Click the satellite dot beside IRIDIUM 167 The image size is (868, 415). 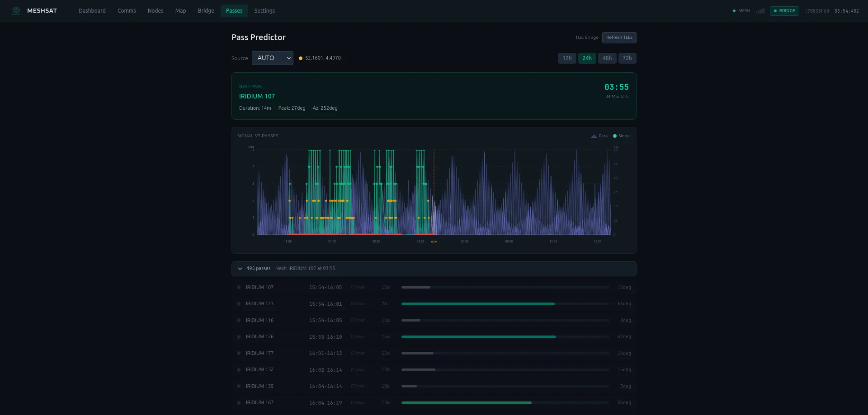click(x=239, y=403)
